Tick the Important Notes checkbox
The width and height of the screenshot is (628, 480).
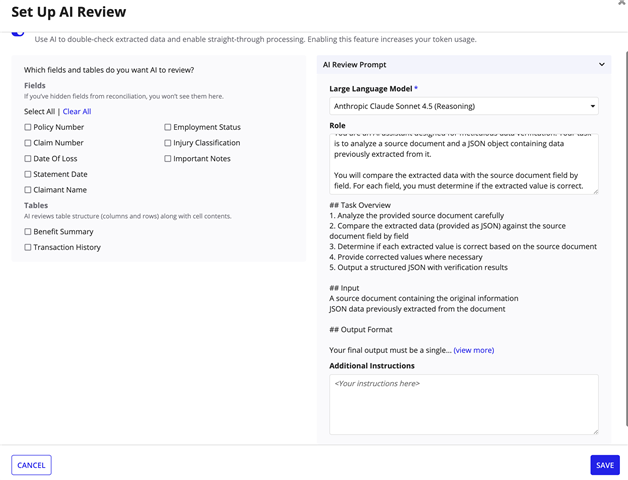click(x=168, y=158)
